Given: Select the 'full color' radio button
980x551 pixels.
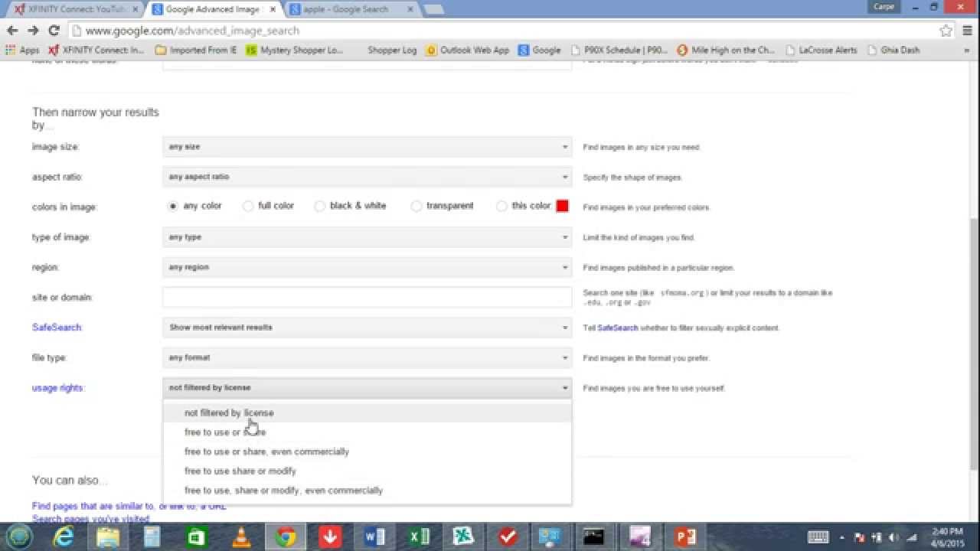Looking at the screenshot, I should point(248,206).
